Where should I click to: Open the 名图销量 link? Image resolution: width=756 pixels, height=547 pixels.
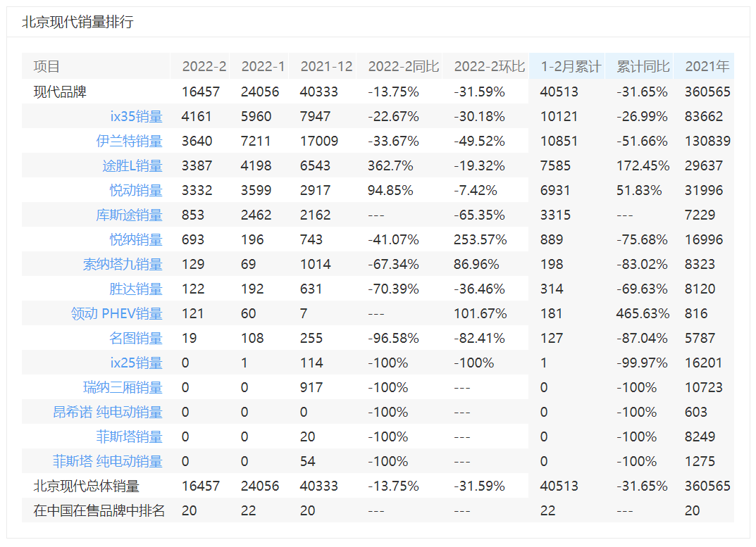(x=136, y=339)
